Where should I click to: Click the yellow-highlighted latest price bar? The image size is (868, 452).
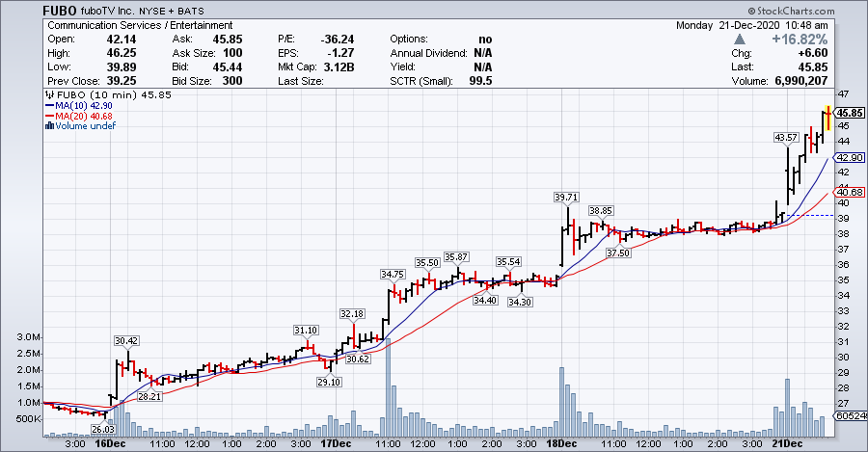pos(827,118)
